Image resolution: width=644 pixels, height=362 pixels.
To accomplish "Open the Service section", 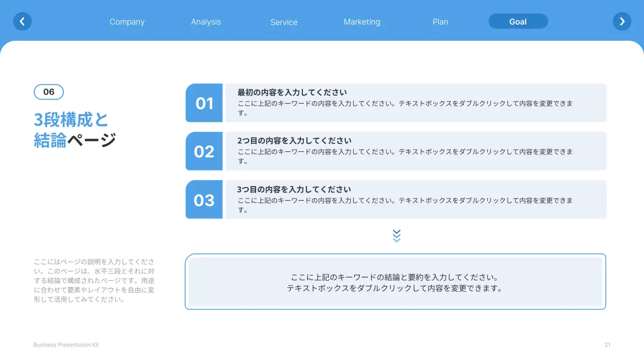I will click(x=284, y=22).
